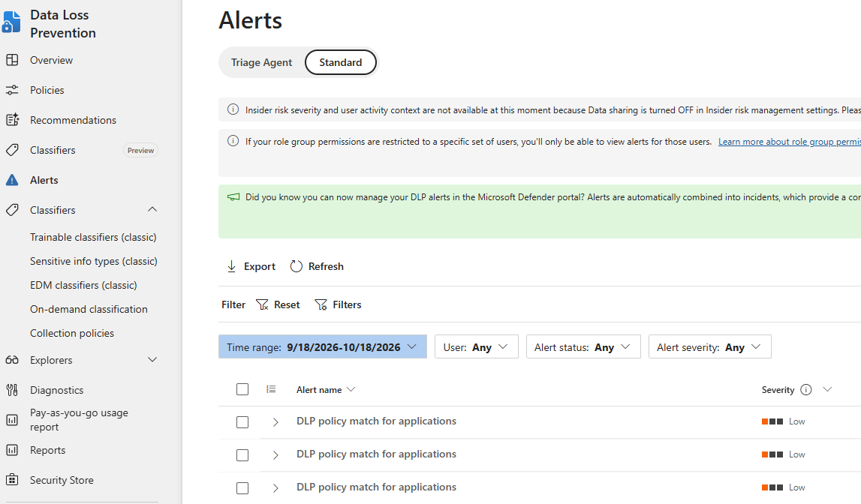This screenshot has height=504, width=861.
Task: Open On-demand classification
Action: coord(89,309)
